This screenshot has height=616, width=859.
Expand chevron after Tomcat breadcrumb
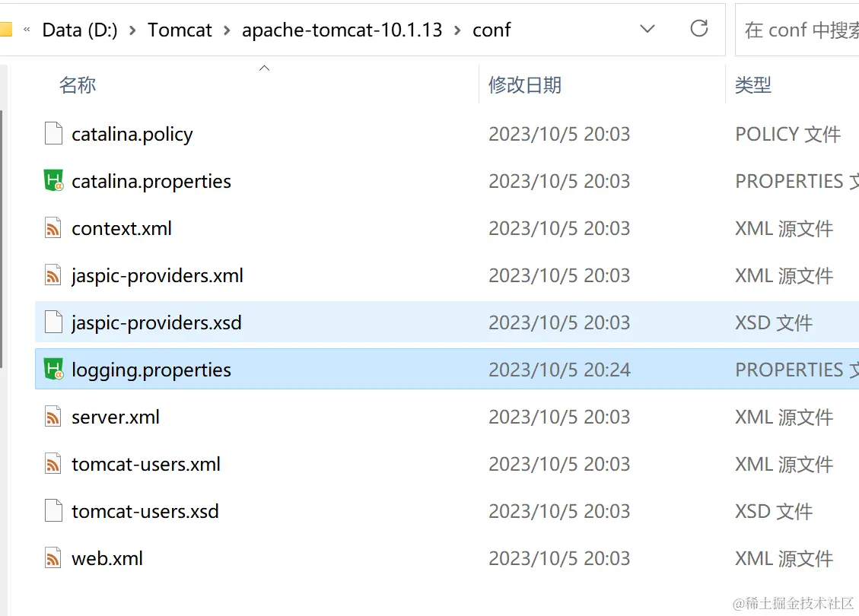pos(226,30)
